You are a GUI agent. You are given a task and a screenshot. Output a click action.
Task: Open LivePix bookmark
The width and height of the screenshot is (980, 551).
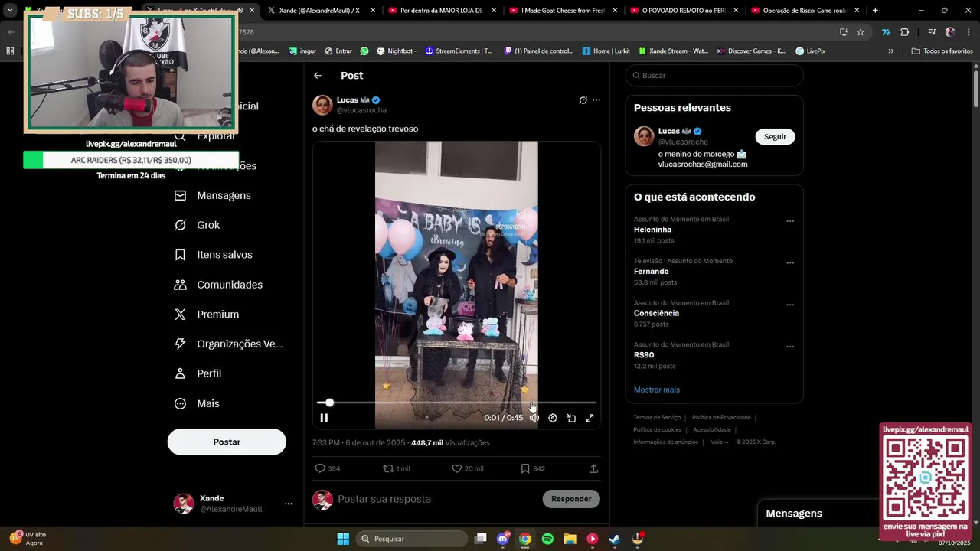pos(811,51)
